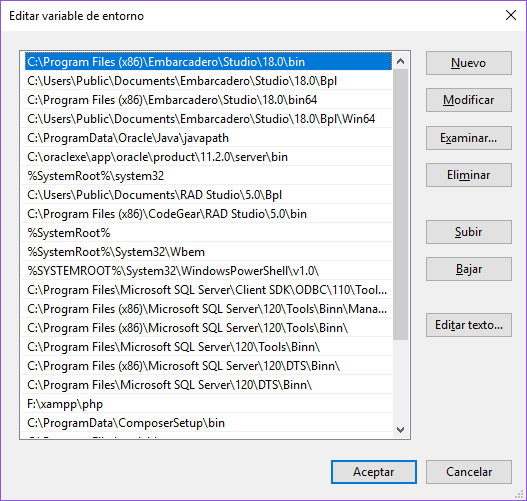The image size is (527, 501).
Task: Move the entry down with Bajar
Action: (x=469, y=269)
